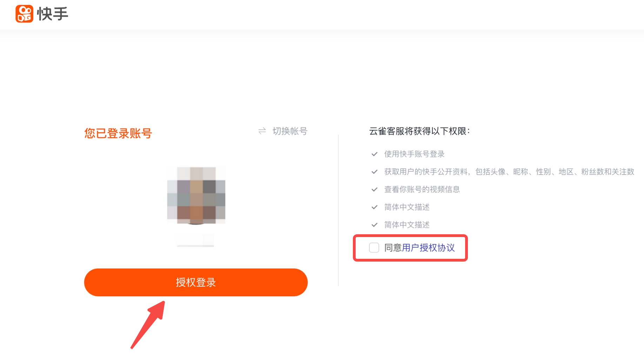
Task: Click the 您已登录账号 heading
Action: pyautogui.click(x=118, y=133)
